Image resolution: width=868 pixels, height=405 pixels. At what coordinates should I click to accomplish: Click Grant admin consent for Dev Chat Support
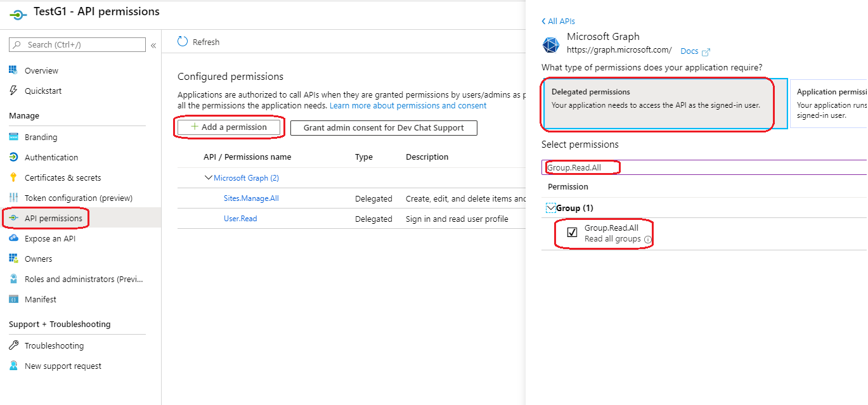[x=384, y=127]
